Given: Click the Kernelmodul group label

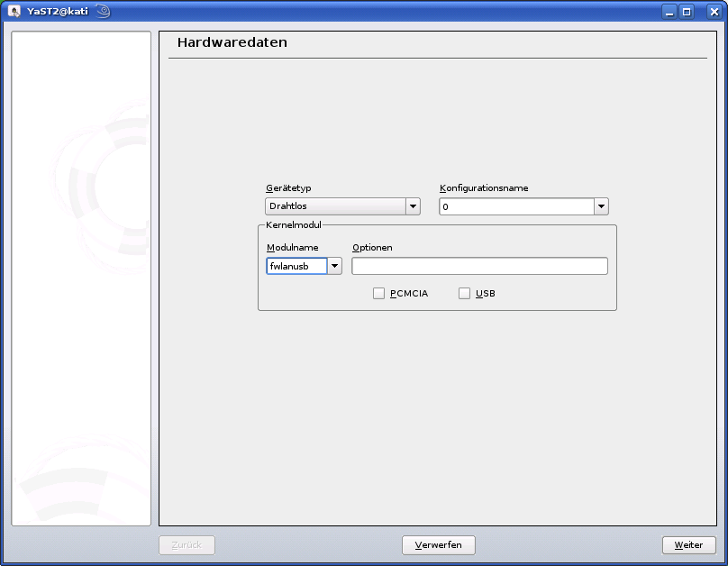Looking at the screenshot, I should tap(294, 224).
